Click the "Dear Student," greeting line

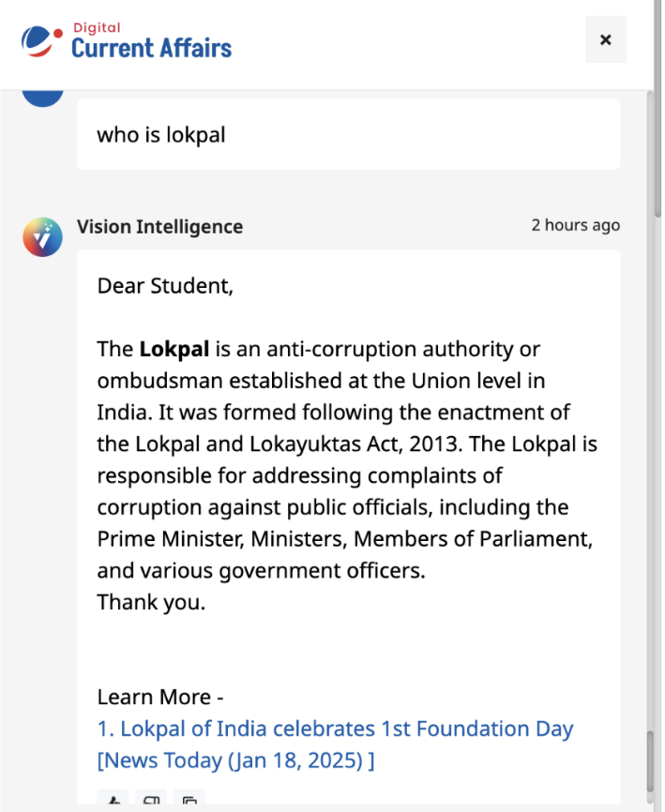pyautogui.click(x=165, y=285)
